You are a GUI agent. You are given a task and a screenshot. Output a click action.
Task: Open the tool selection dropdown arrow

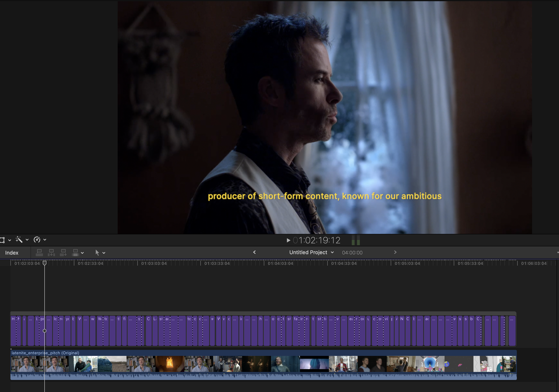[x=104, y=253]
